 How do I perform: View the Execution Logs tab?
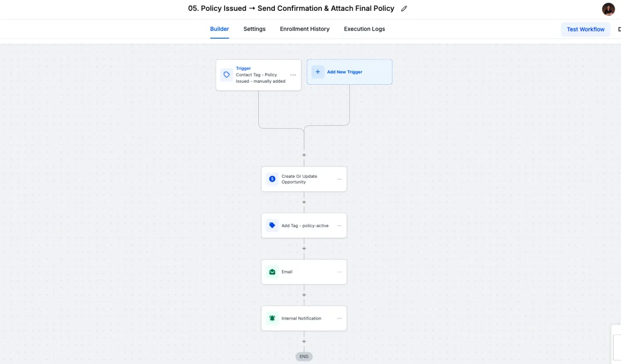tap(364, 29)
